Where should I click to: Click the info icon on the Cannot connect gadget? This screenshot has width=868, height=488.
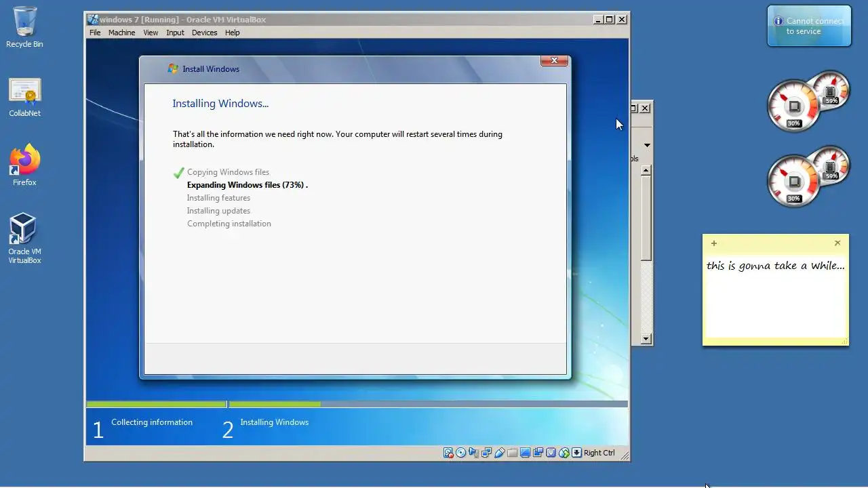[x=778, y=22]
